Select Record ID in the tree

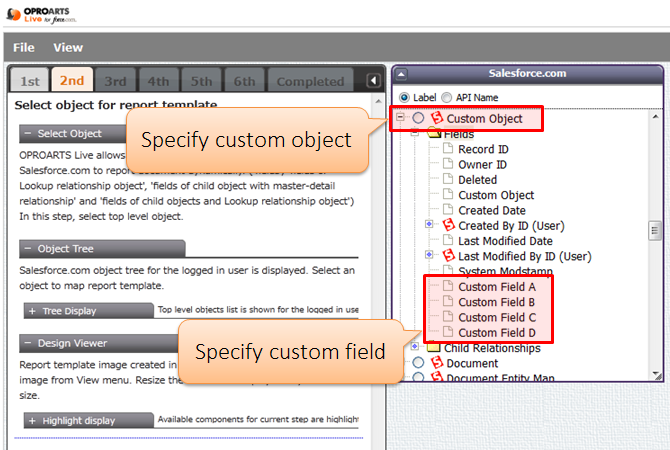pos(483,149)
